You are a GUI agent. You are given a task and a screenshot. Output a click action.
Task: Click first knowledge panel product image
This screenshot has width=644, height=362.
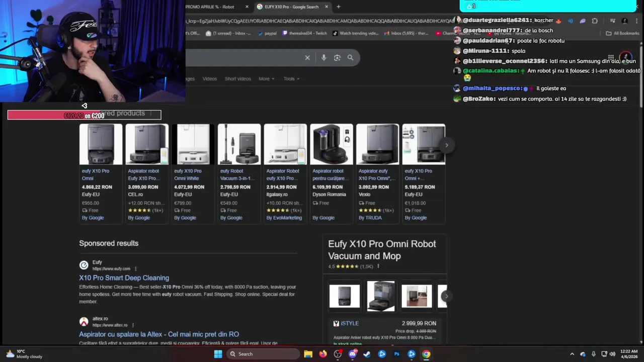click(345, 296)
